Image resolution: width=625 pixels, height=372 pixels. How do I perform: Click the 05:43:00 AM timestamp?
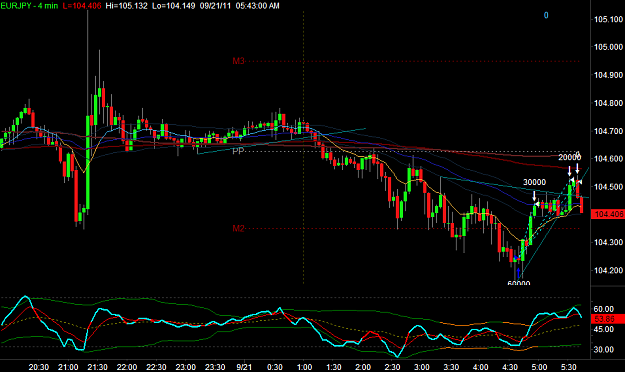[x=257, y=6]
